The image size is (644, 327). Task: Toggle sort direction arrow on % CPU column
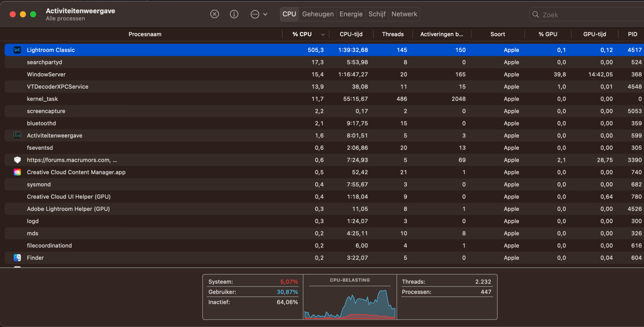click(x=323, y=34)
